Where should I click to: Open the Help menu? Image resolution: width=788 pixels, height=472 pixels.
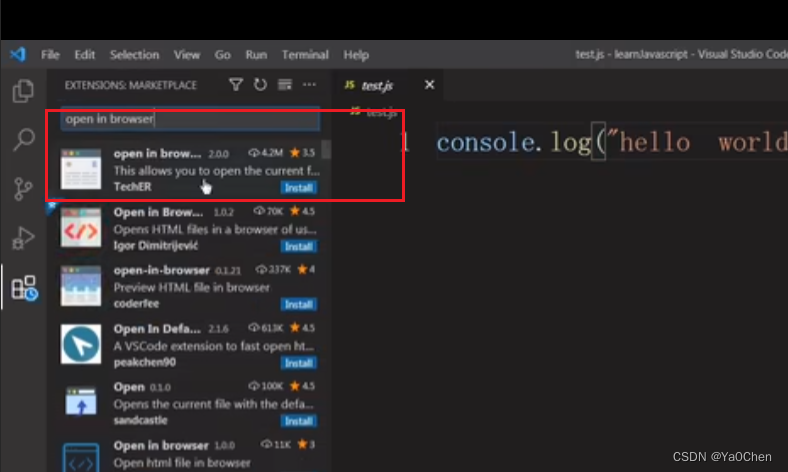coord(356,55)
